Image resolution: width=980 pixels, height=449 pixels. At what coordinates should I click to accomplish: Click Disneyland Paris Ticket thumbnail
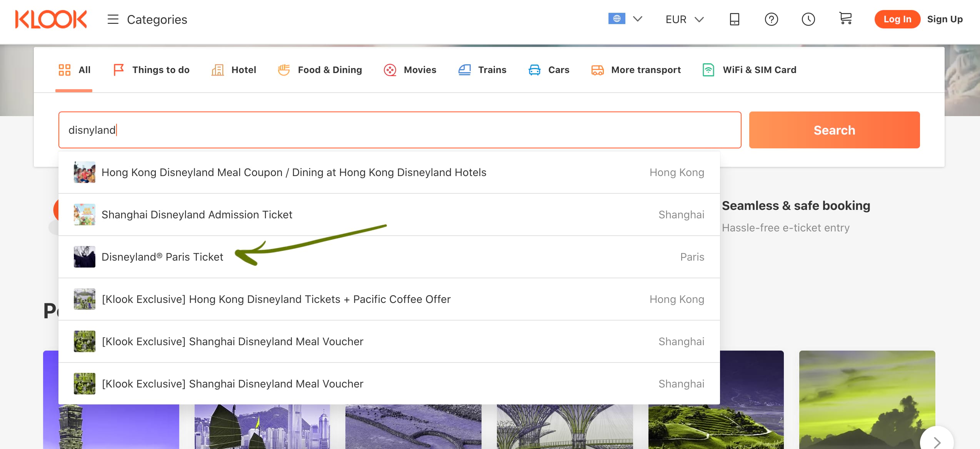pos(85,257)
